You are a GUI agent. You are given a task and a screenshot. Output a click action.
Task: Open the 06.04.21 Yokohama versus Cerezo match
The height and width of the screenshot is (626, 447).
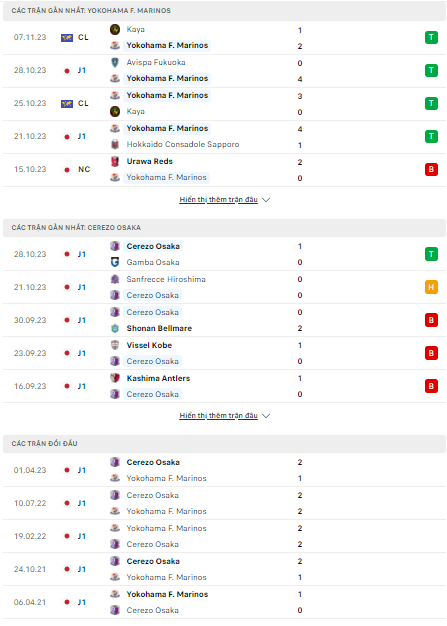tap(224, 602)
